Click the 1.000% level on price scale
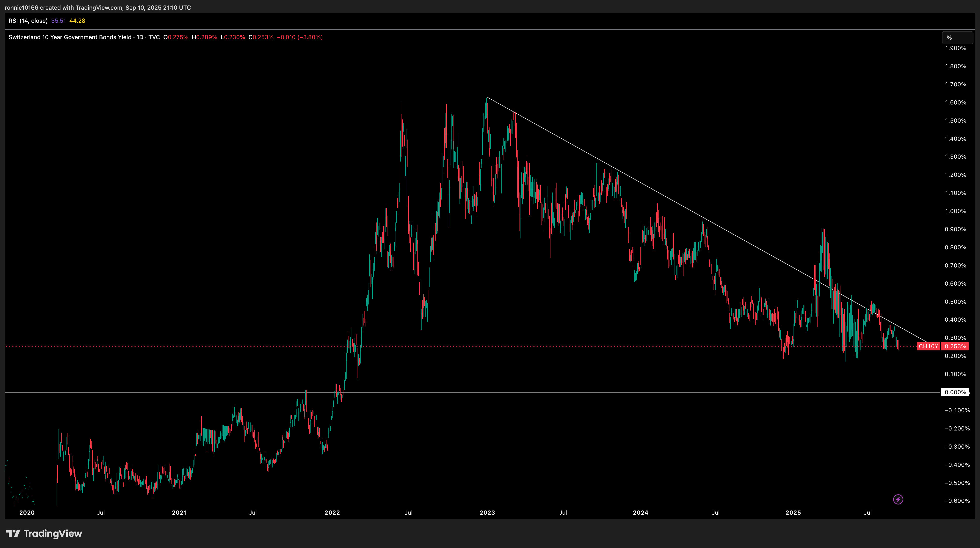The image size is (980, 548). pos(955,211)
